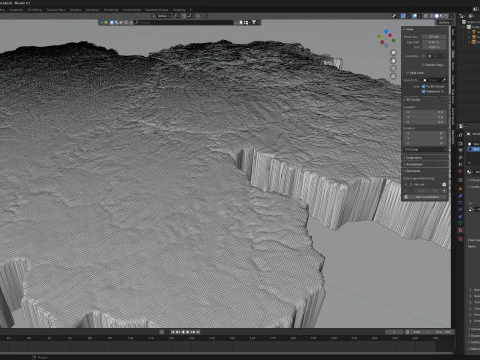This screenshot has width=480, height=360.
Task: Adjust 3D Cursor Rotation Y field
Action: [424, 138]
